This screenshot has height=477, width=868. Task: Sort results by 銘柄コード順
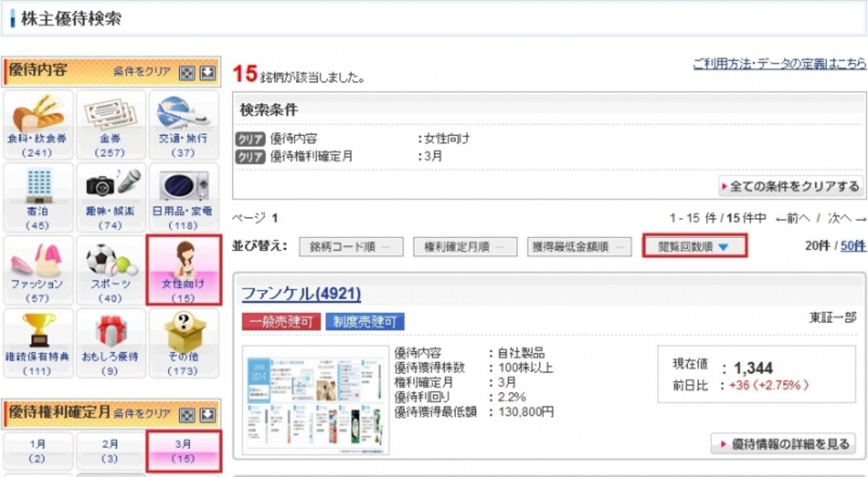coord(350,247)
